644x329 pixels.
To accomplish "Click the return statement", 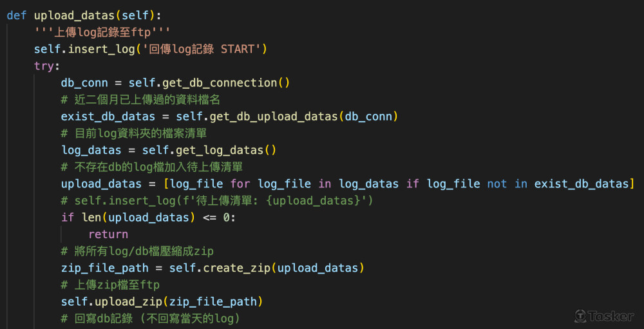I will click(x=108, y=234).
